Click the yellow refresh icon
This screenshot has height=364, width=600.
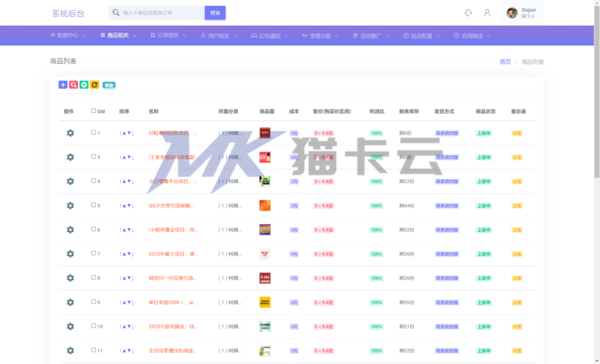click(94, 85)
